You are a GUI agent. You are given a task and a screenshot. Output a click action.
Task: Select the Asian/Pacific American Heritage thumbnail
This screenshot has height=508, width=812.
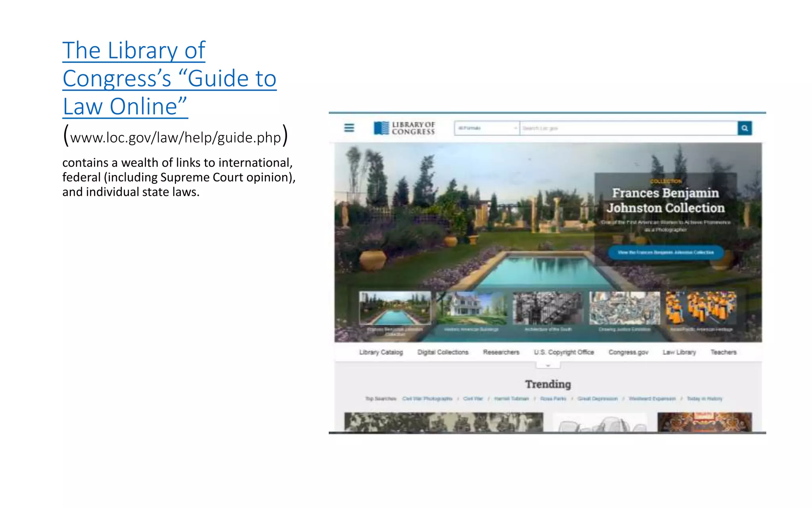(x=701, y=308)
